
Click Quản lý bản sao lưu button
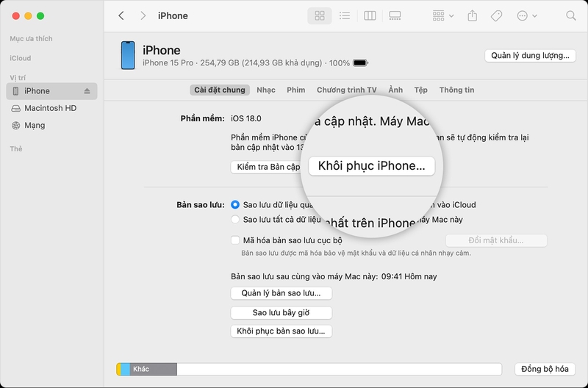click(282, 293)
